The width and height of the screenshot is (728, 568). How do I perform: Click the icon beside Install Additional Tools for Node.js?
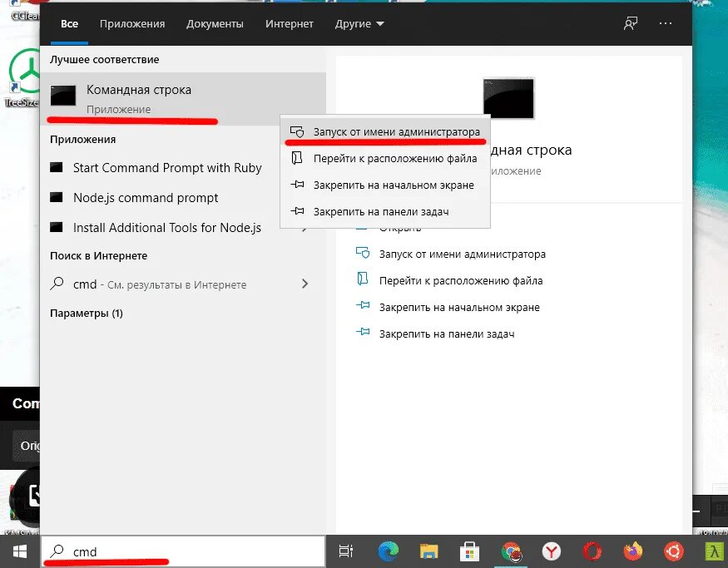click(57, 227)
